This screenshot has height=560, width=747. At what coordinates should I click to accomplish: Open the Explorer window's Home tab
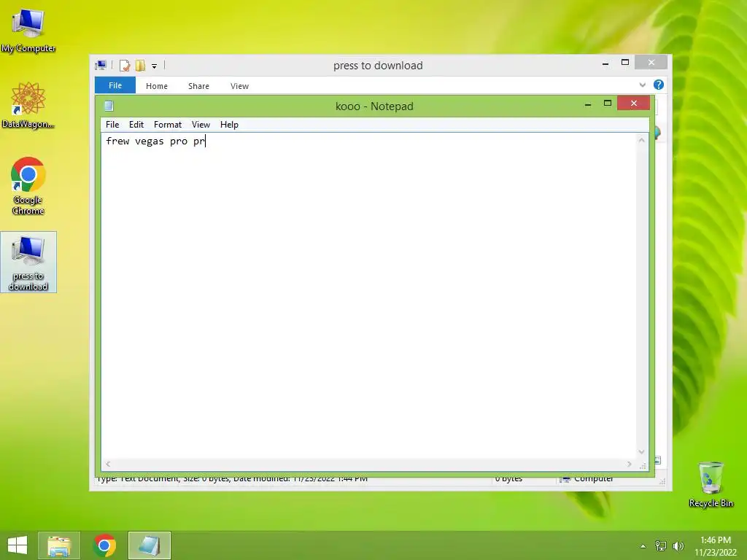[x=157, y=86]
